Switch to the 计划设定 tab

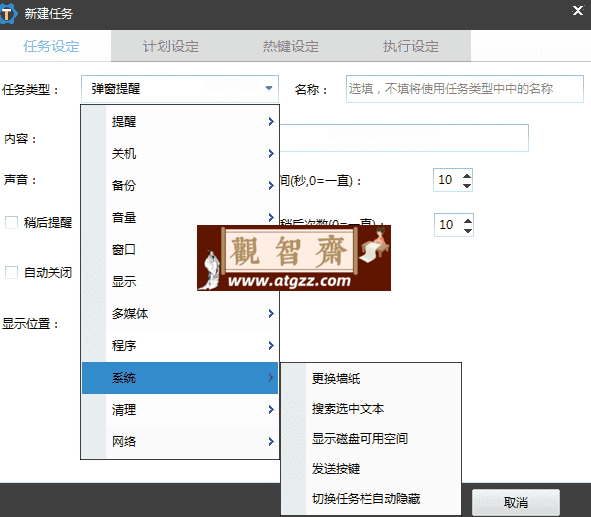coord(171,46)
